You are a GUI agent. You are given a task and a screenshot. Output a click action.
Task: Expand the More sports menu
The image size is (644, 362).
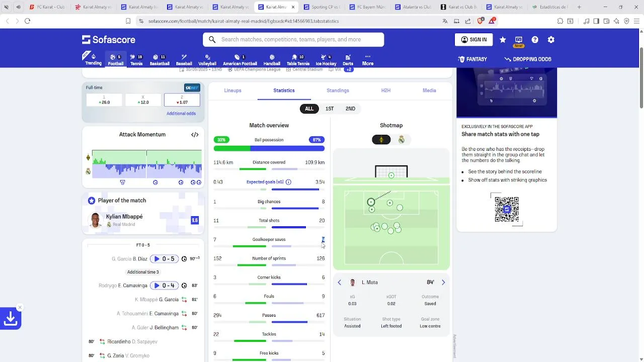tap(368, 59)
